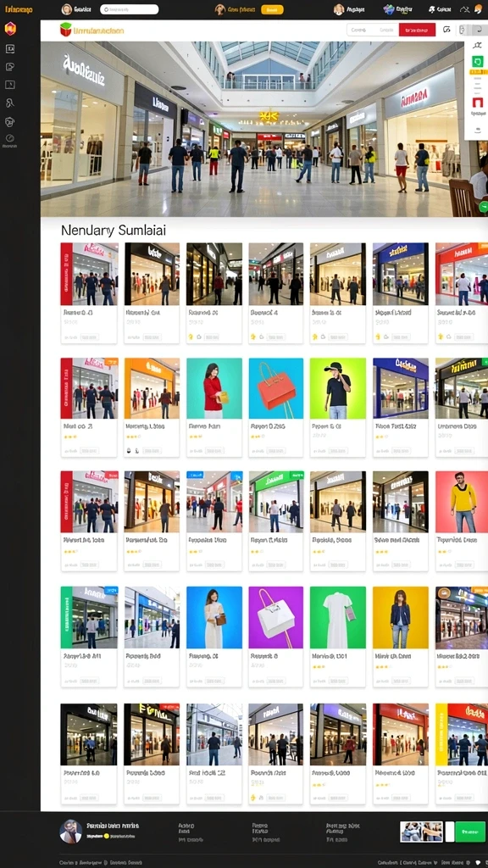This screenshot has height=868, width=488.
Task: Open the orange profile avatar at the top-right corner
Action: tap(478, 8)
